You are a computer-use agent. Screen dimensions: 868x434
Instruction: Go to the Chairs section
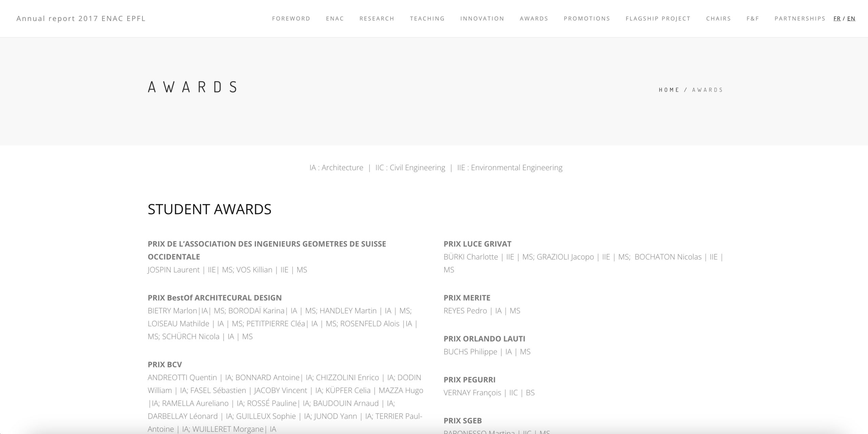[x=718, y=19]
